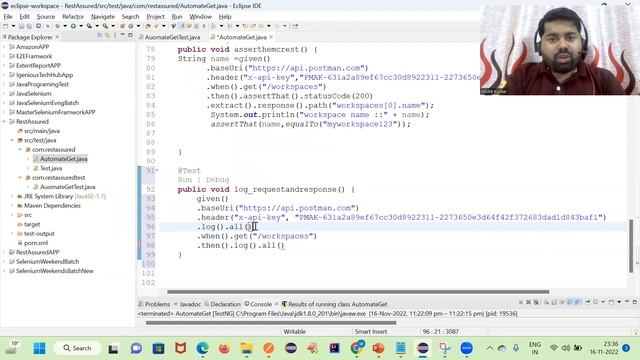Click the New file toolbar icon
This screenshot has height=360, width=640.
click(6, 26)
